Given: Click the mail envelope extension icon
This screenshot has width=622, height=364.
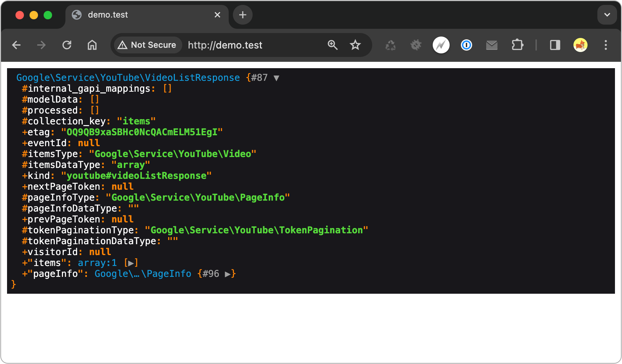Looking at the screenshot, I should pyautogui.click(x=492, y=45).
